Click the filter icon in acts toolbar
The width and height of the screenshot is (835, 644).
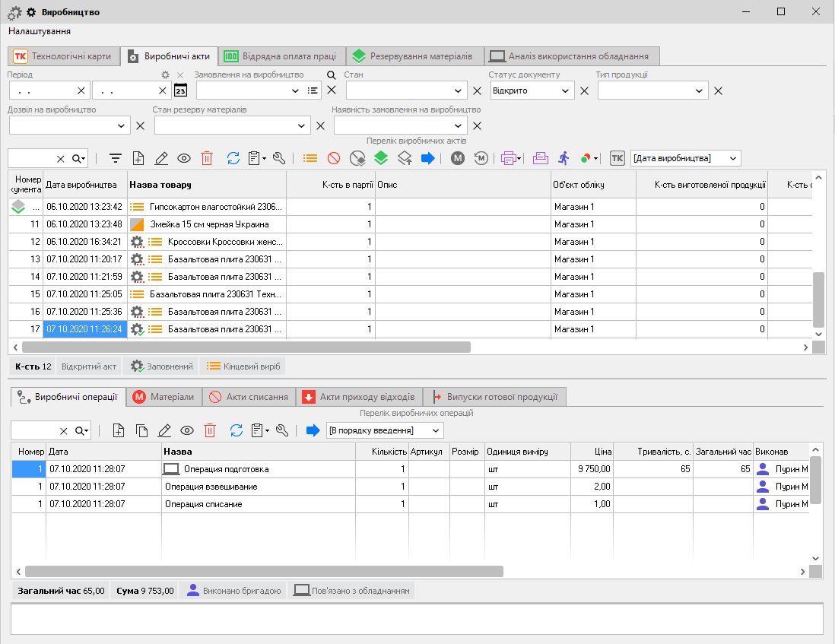116,158
